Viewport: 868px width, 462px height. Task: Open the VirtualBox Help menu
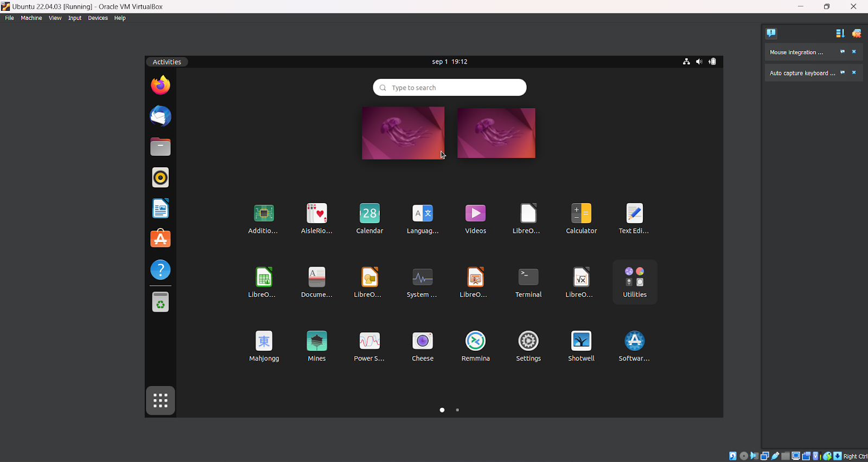pos(120,18)
